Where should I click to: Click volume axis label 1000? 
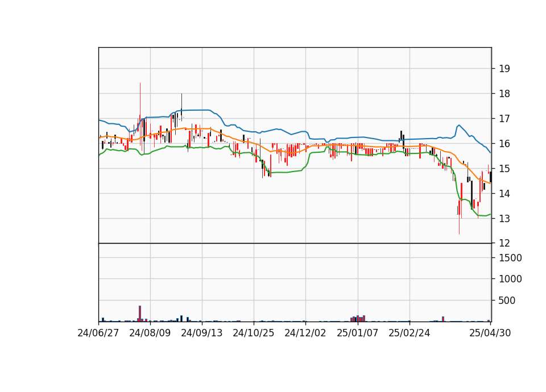tap(511, 279)
